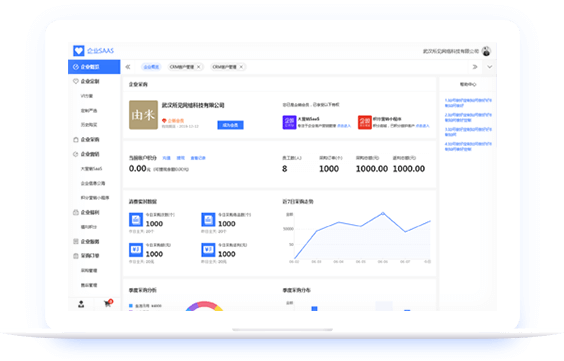Select the active blue sidebar menu item
Screen dimensions: 564x361
[94, 67]
